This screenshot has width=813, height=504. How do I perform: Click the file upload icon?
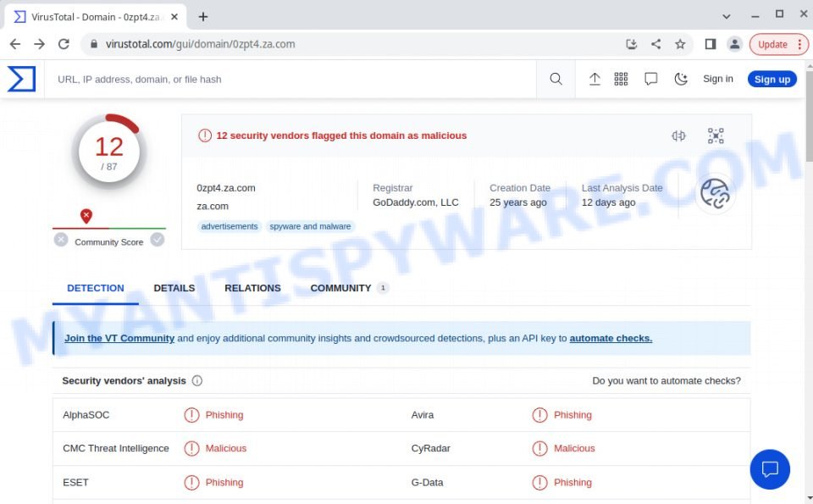595,78
